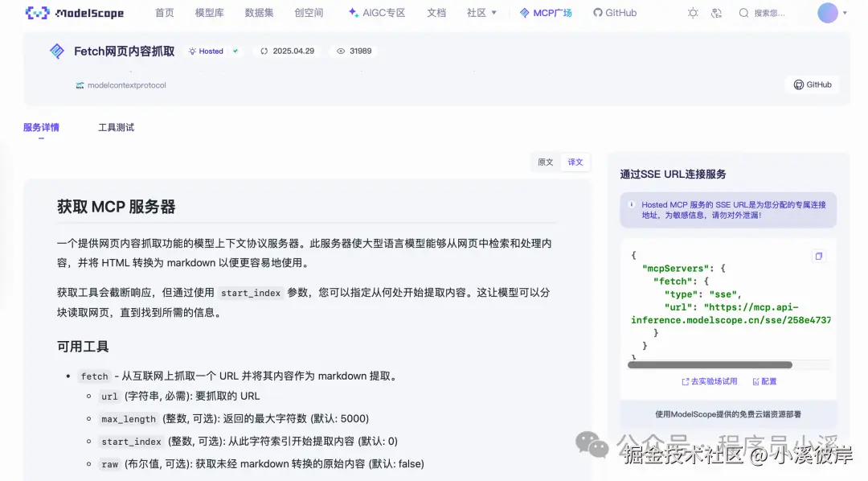Click 使用ModelScope提供的免费云端资源部署 text
Screen dimensions: 868x481
pos(728,414)
